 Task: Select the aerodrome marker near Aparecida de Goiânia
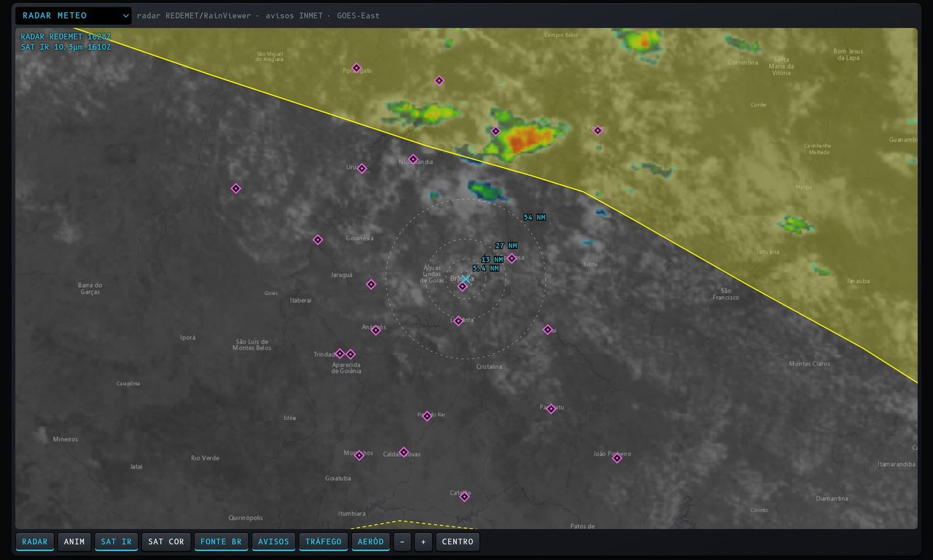[350, 354]
